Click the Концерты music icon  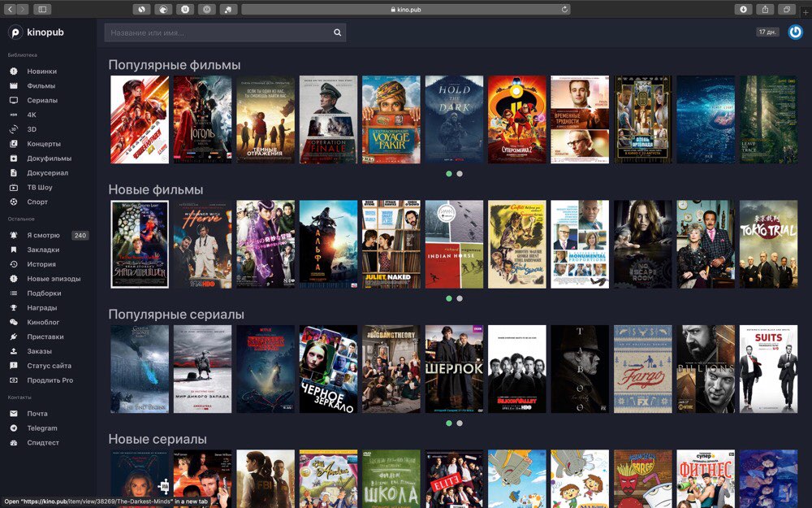(x=14, y=144)
